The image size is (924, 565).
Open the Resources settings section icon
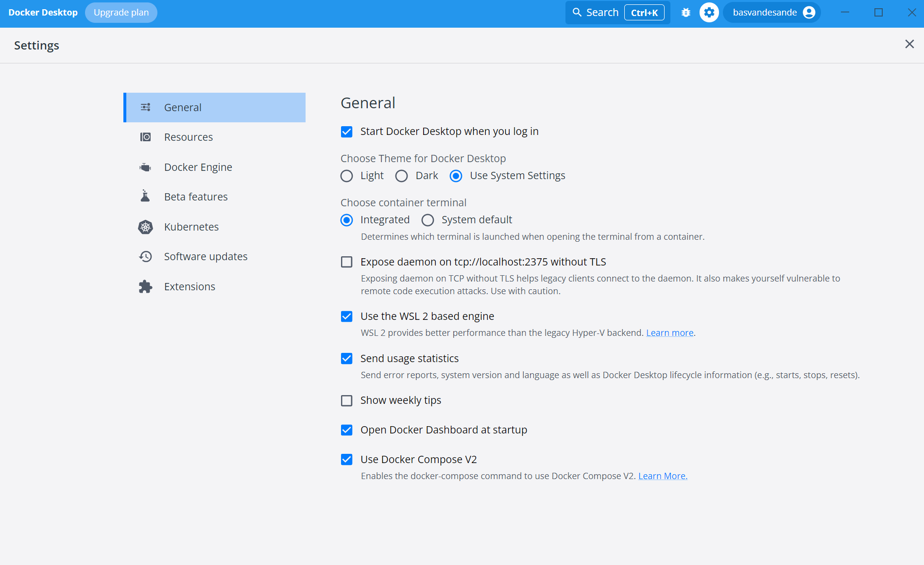[146, 137]
